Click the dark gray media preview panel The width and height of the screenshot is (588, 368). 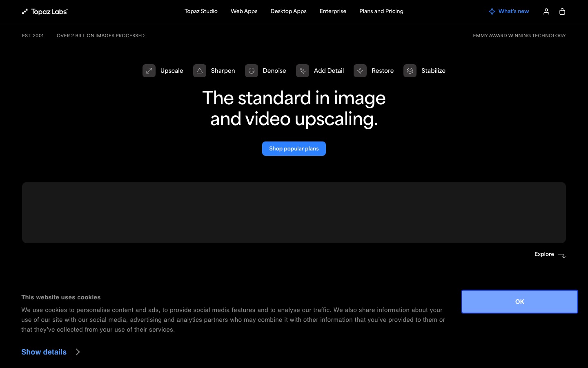click(294, 213)
